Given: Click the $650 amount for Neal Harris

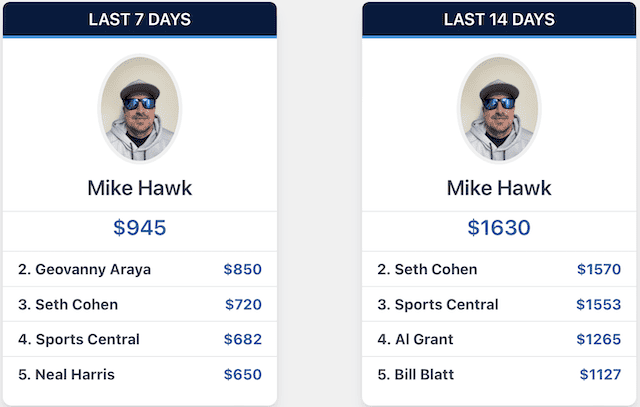Looking at the screenshot, I should (242, 374).
